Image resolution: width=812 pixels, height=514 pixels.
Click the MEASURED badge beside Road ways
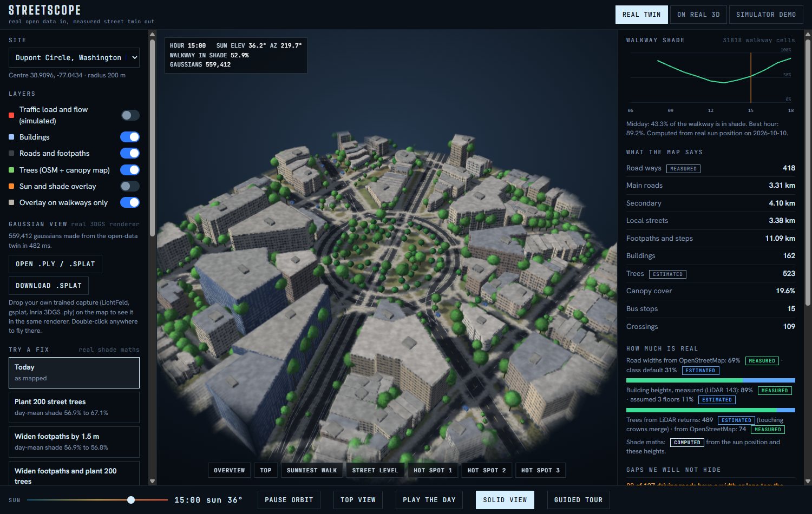683,169
